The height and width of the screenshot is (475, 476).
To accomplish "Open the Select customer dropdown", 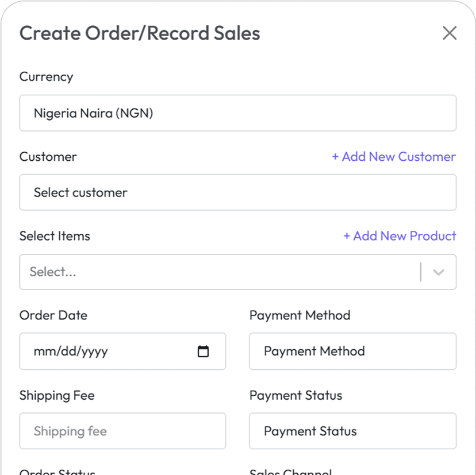I will (237, 192).
